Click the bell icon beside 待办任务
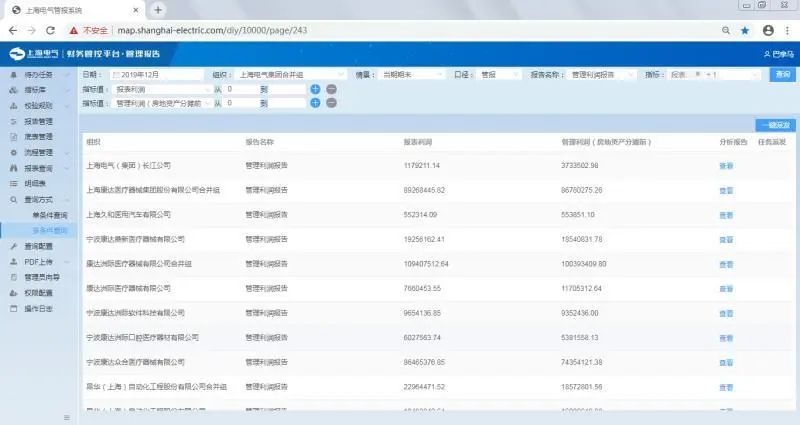The height and width of the screenshot is (425, 800). [x=14, y=75]
